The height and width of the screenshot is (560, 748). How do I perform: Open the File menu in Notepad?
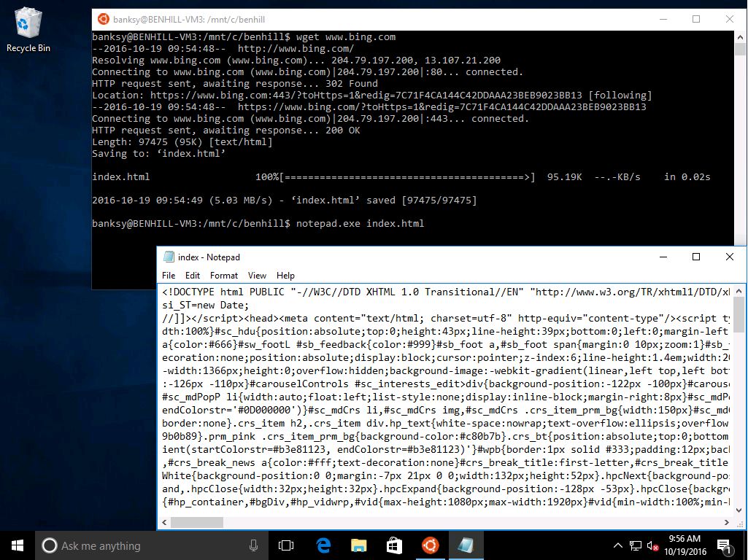click(x=169, y=276)
